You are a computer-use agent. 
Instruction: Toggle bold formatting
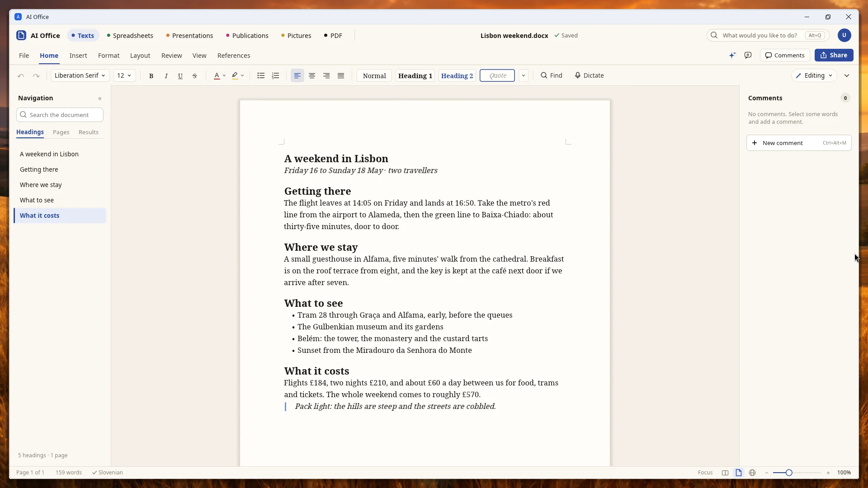[151, 76]
